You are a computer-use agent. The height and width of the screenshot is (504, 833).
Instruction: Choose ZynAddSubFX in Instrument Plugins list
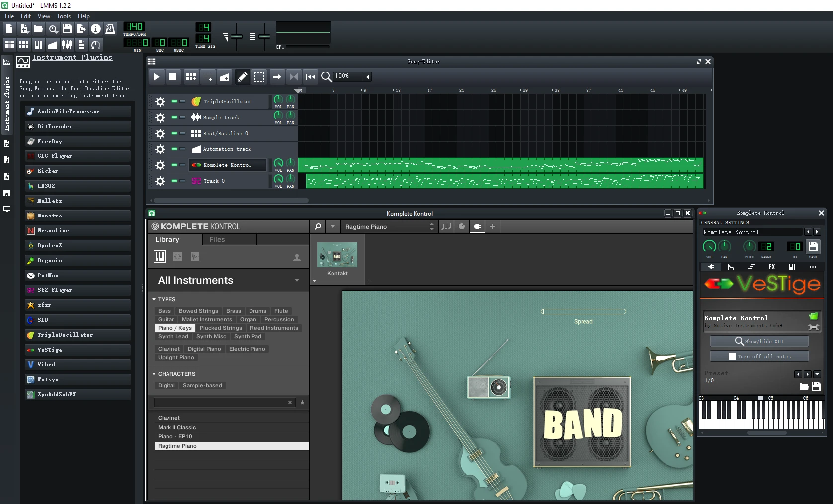(x=78, y=394)
